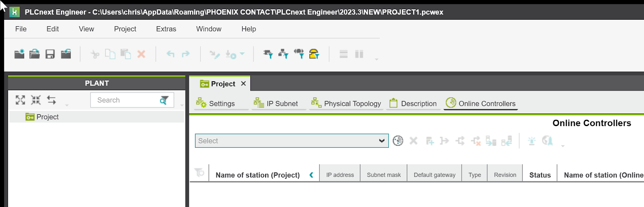Viewport: 644px width, 207px height.
Task: Click the horizontal lines layout icon
Action: click(x=343, y=54)
